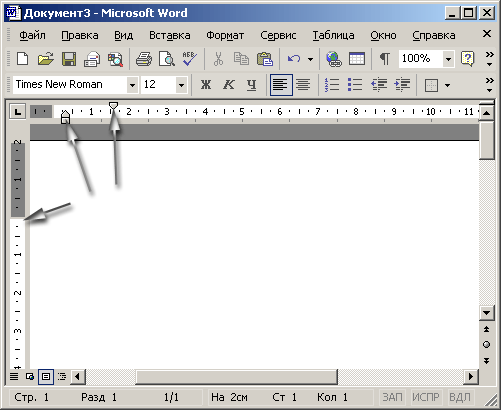501x410 pixels.
Task: Open Word Help question mark icon
Action: pos(467,59)
